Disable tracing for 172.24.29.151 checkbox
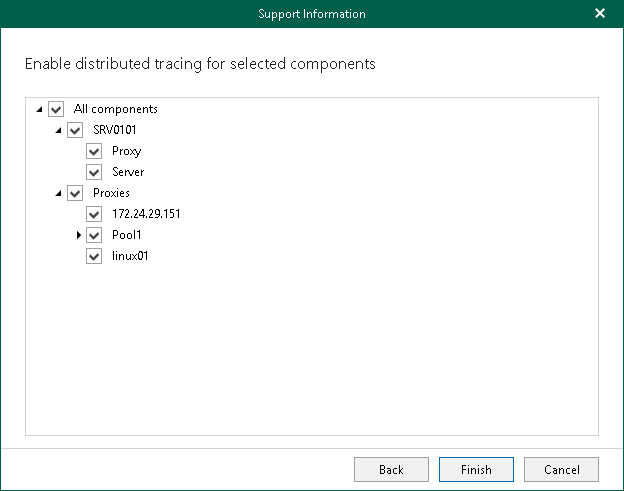 coord(94,214)
